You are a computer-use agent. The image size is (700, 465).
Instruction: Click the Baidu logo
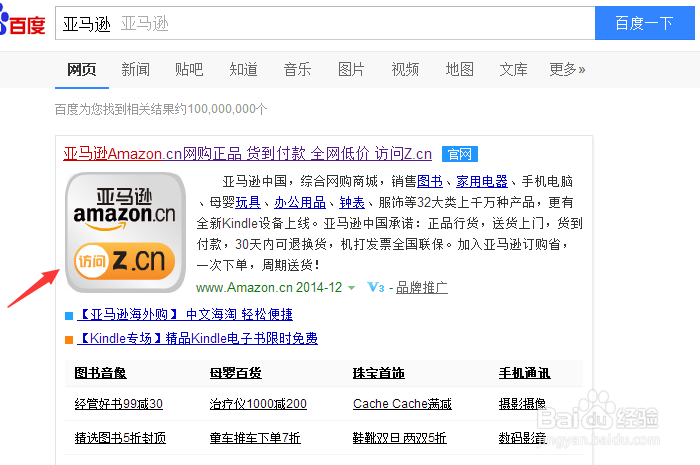[22, 23]
